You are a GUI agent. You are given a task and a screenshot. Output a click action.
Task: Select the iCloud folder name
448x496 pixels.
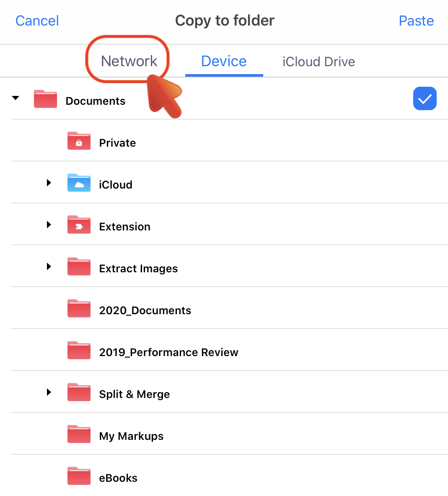coord(116,185)
